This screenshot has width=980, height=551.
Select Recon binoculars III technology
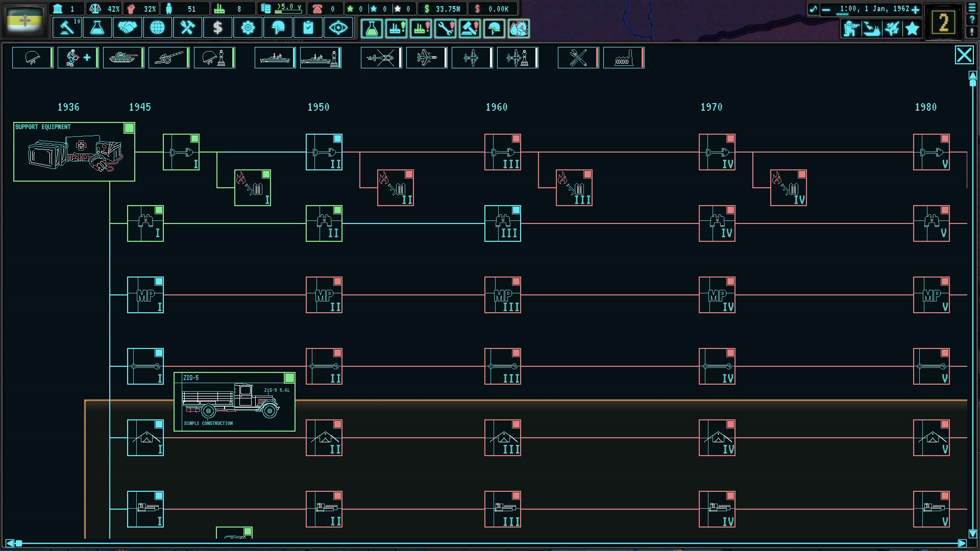click(503, 223)
